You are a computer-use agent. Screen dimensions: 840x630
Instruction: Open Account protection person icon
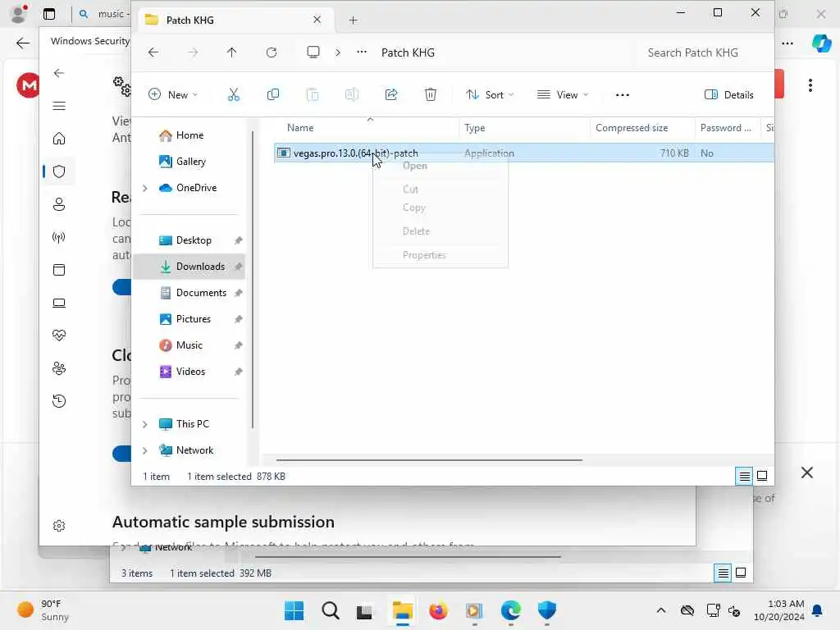pyautogui.click(x=59, y=204)
